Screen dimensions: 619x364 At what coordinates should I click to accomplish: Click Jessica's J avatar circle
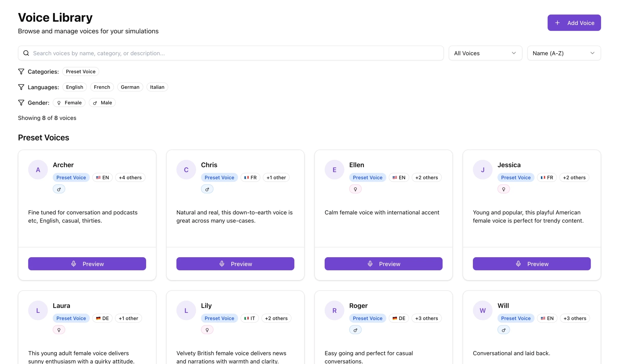coord(482,170)
